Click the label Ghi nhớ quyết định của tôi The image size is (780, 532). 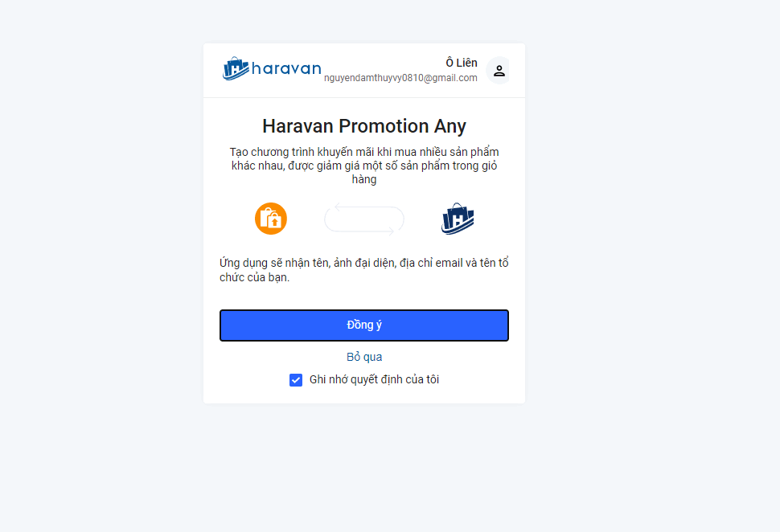[x=374, y=380]
